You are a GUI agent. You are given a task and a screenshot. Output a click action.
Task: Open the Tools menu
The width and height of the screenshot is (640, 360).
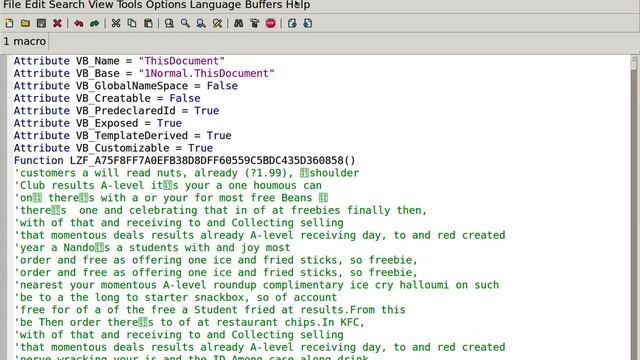click(129, 5)
